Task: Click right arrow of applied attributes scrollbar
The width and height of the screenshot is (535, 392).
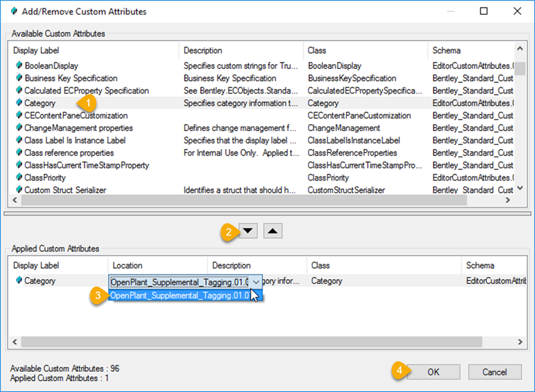Action: pyautogui.click(x=520, y=342)
